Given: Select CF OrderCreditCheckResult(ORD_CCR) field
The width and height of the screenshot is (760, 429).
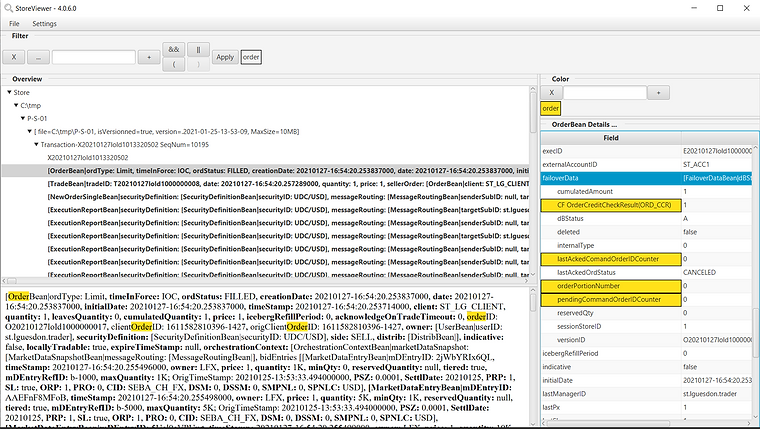Looking at the screenshot, I should 611,205.
